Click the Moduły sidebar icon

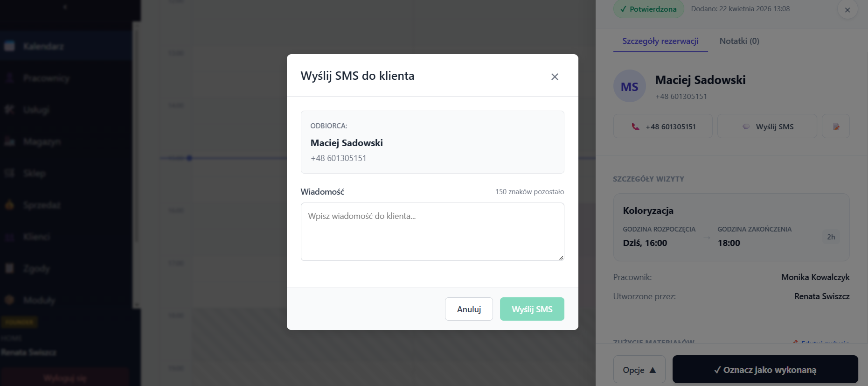[10, 300]
